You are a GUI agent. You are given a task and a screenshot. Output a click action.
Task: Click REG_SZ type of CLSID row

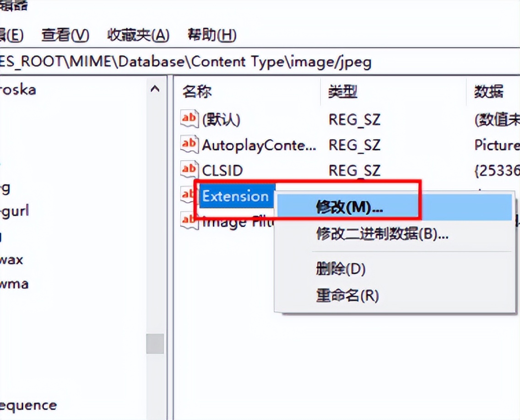(354, 171)
